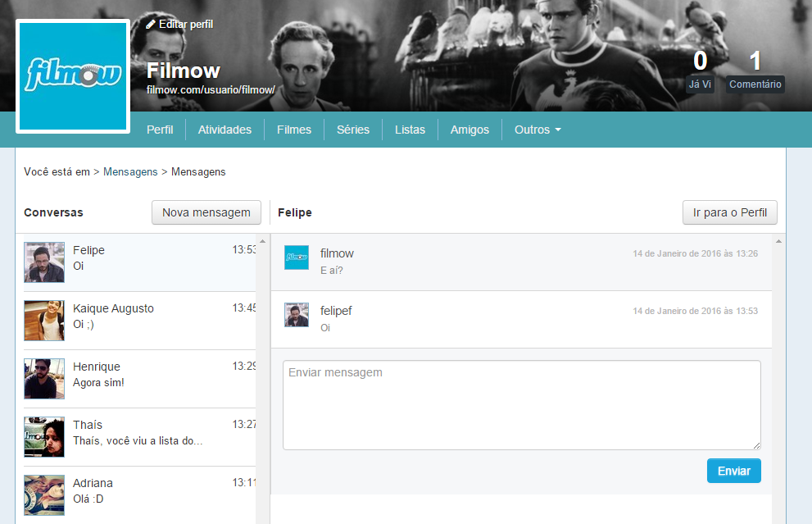Click the felipef avatar in the message thread
The image size is (812, 524).
pos(297,315)
